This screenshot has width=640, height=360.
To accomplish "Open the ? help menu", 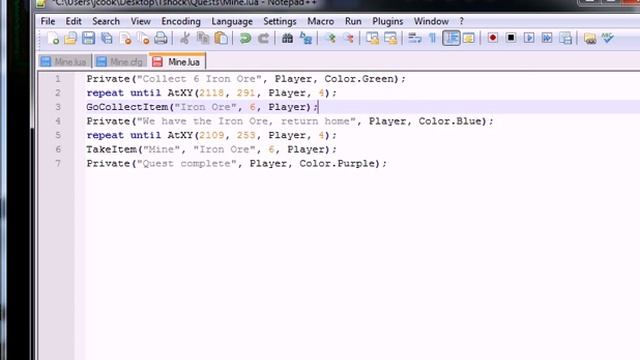I will tap(461, 21).
